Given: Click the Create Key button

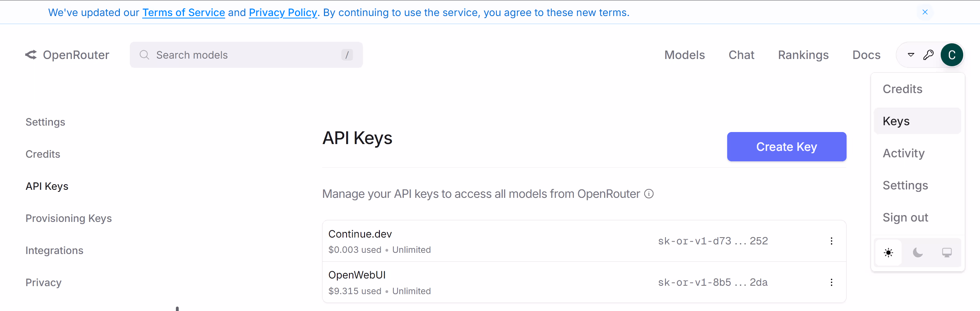Looking at the screenshot, I should pos(786,147).
